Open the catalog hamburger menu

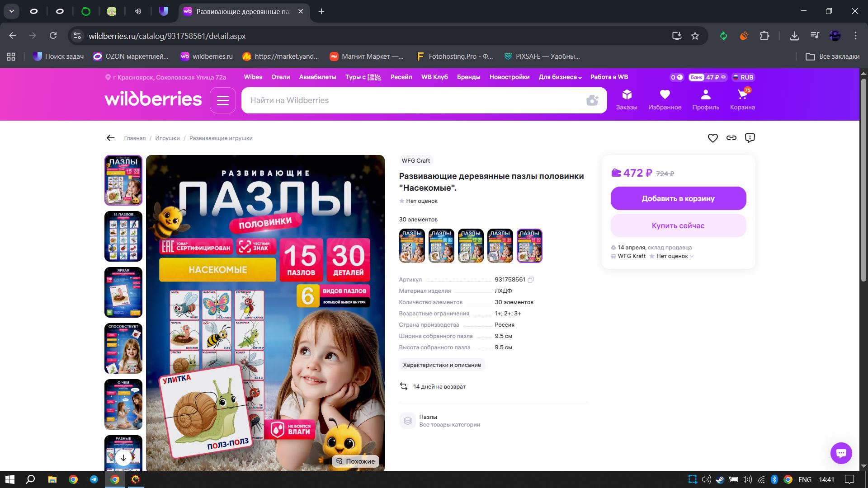222,100
